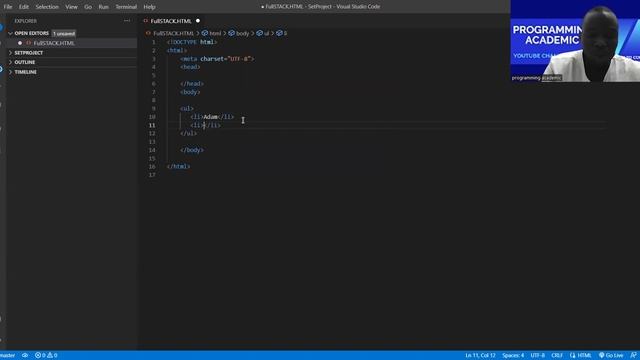
Task: Select FullSTACK.HTML in Open Editors list
Action: tap(54, 43)
